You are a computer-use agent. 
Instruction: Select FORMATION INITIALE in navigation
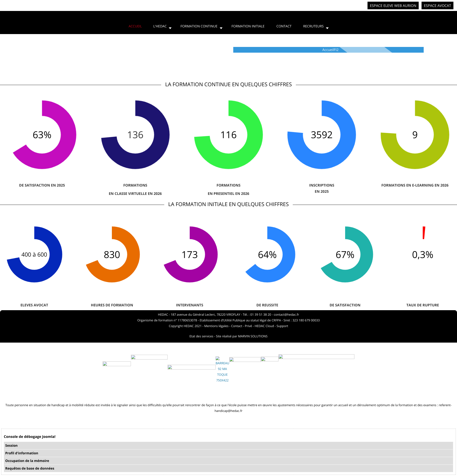(x=248, y=26)
